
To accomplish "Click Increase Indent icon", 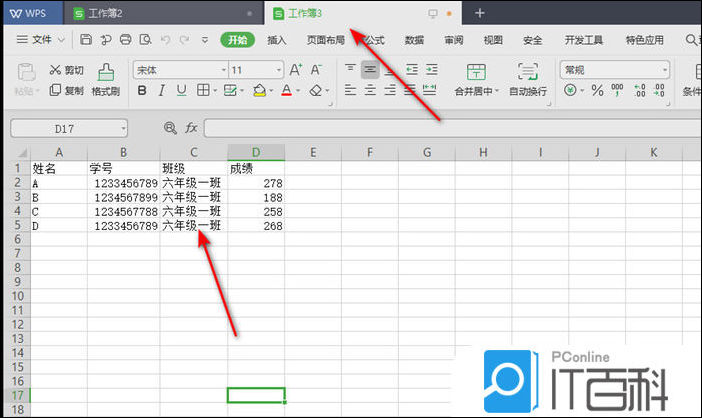I will (432, 69).
